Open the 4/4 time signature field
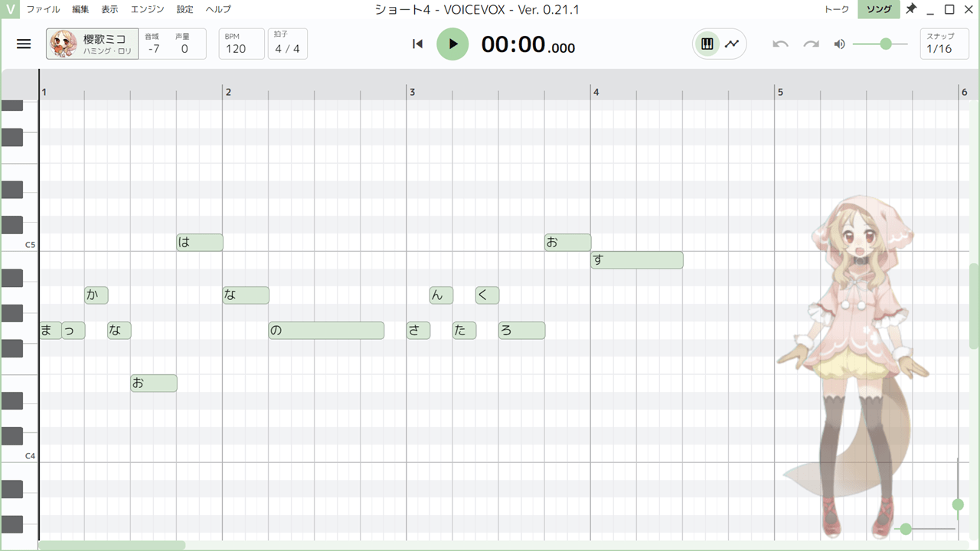980x551 pixels. (x=287, y=44)
